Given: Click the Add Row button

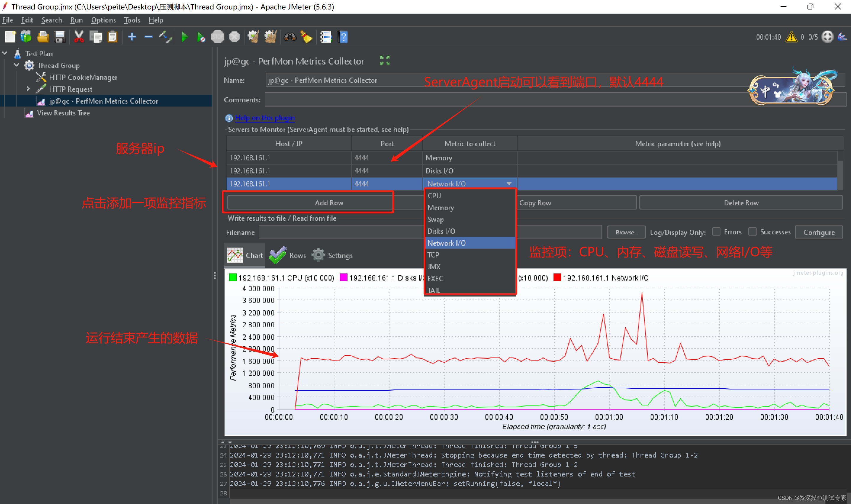Looking at the screenshot, I should click(329, 203).
